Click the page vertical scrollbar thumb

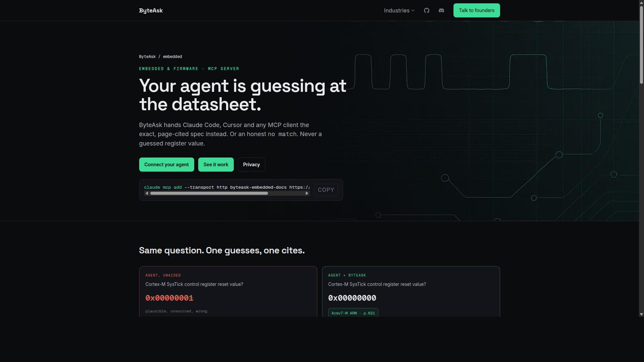click(641, 45)
